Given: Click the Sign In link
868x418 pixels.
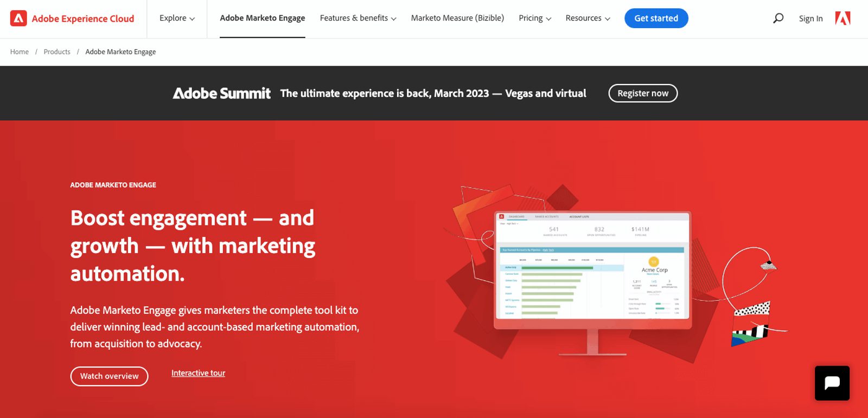Looking at the screenshot, I should [810, 18].
